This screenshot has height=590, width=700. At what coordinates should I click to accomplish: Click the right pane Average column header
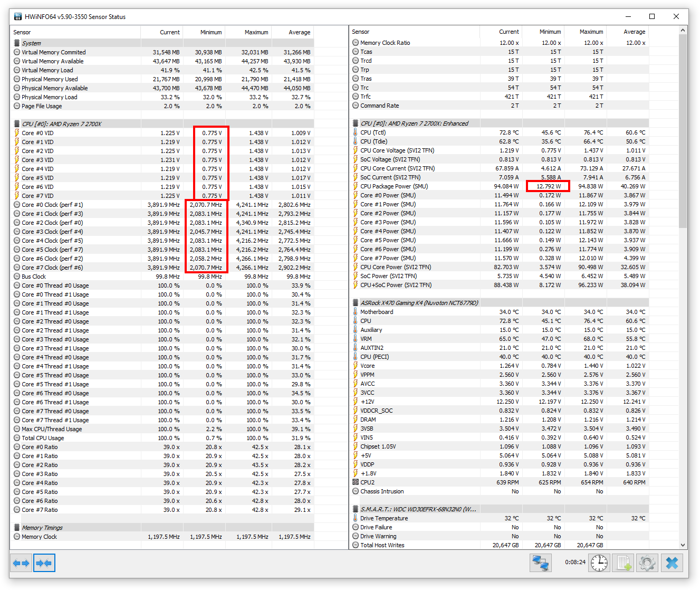628,32
